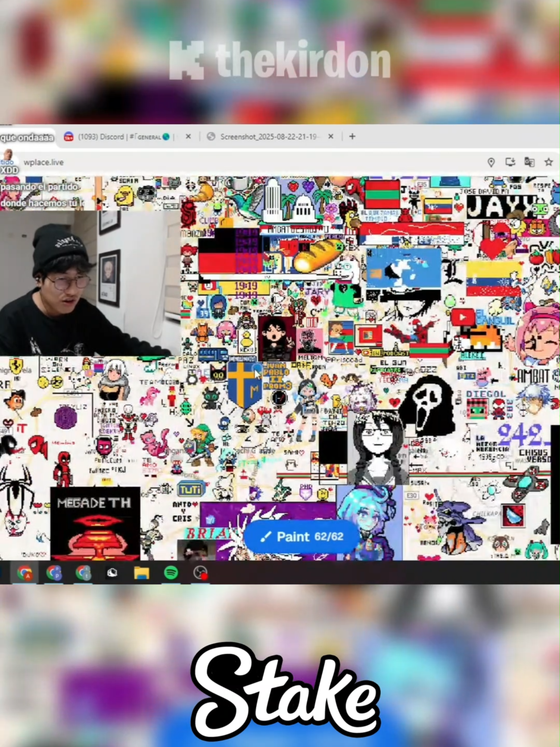Close the Screenshot_2025-08-22 tab

tap(331, 137)
